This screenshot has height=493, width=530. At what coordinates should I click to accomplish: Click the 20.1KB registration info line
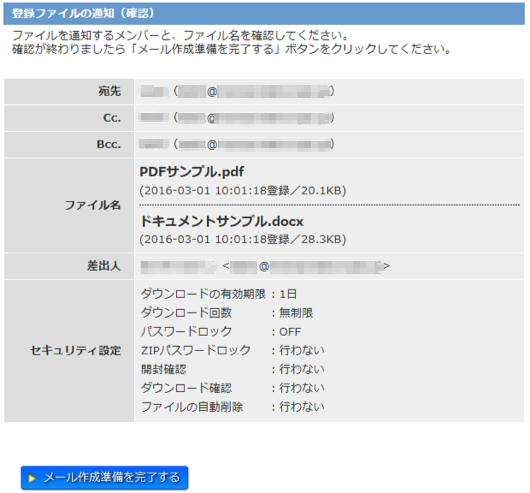(243, 191)
